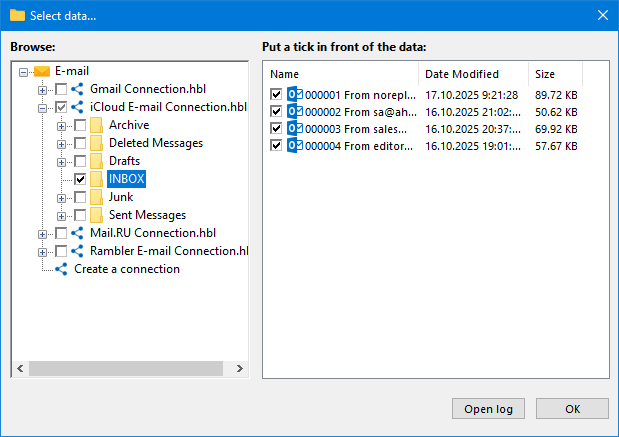
Task: Tick the Deleted Messages checkbox
Action: coord(80,143)
